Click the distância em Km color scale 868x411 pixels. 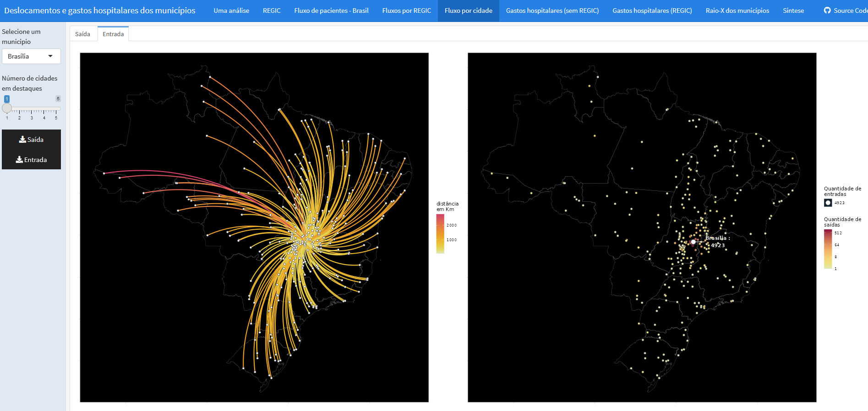tap(440, 233)
